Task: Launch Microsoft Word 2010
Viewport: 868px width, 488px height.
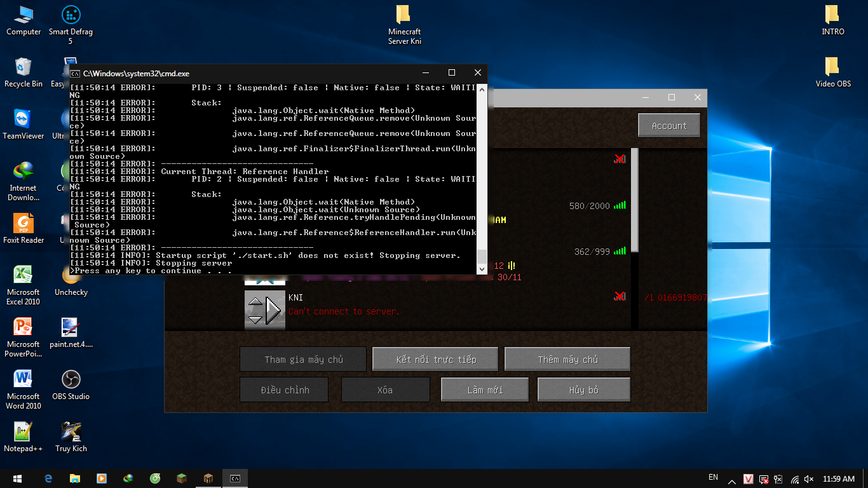Action: pos(24,390)
